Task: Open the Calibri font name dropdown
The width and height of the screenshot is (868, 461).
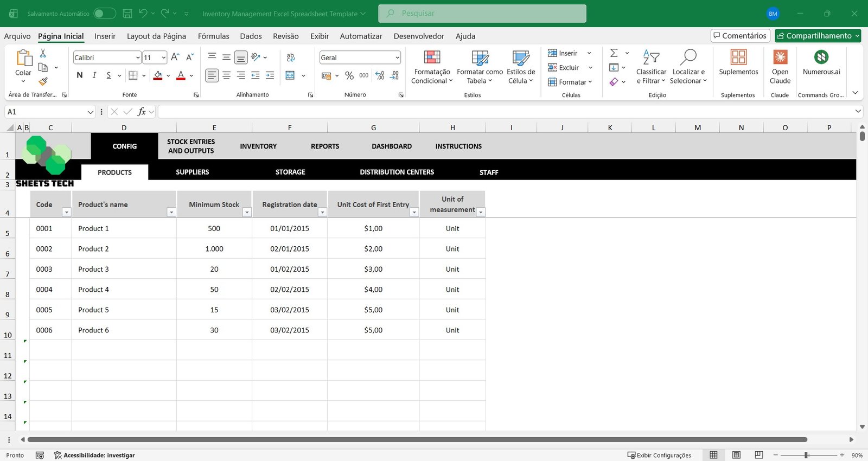Action: [x=138, y=57]
